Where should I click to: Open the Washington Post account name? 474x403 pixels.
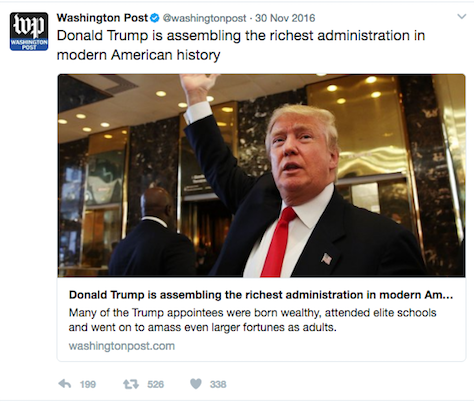pos(102,18)
